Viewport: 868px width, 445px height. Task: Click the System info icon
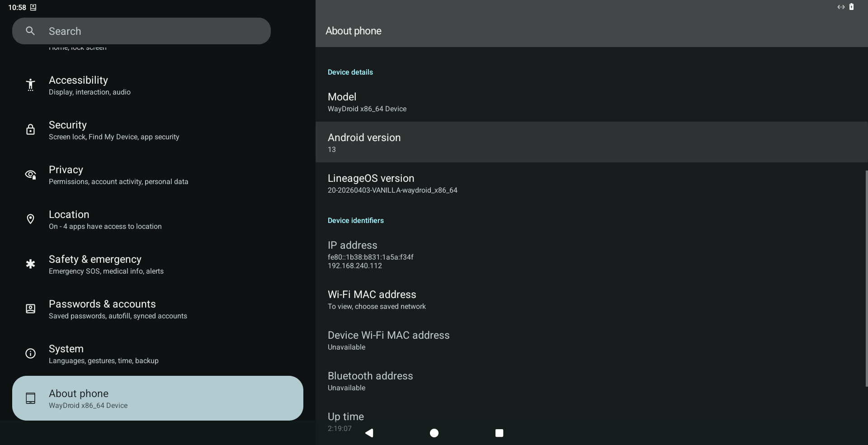pyautogui.click(x=30, y=354)
